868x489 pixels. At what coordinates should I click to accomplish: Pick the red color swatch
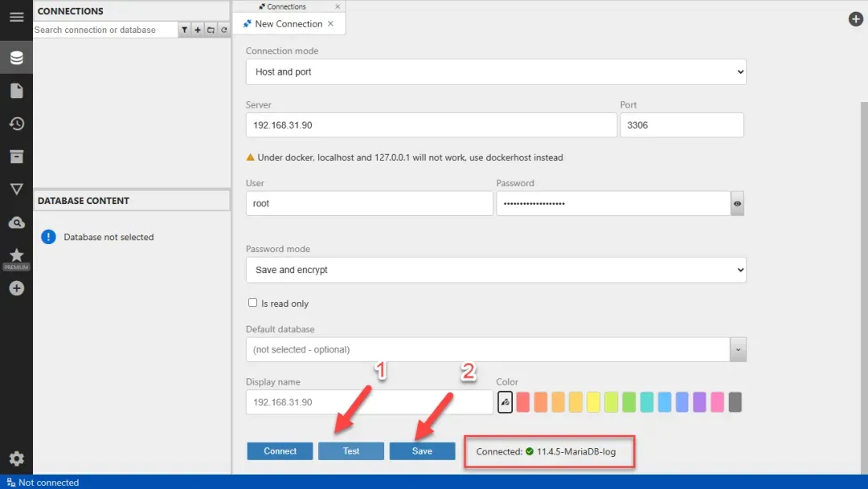pyautogui.click(x=523, y=401)
